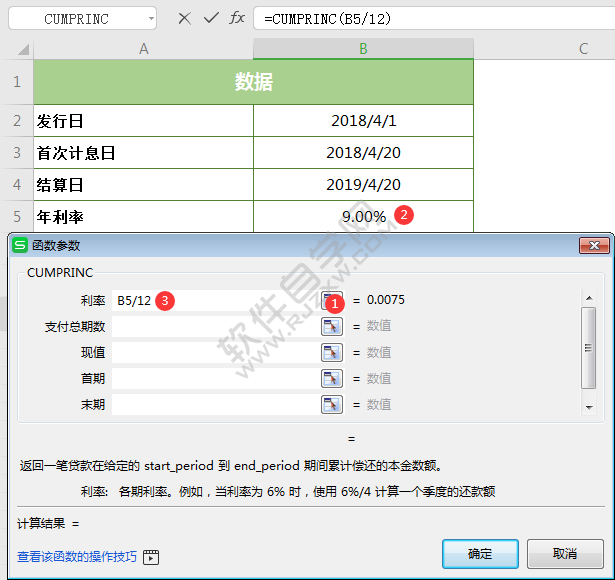
Task: Click range selector icon for 支付总期数 field
Action: [x=331, y=326]
